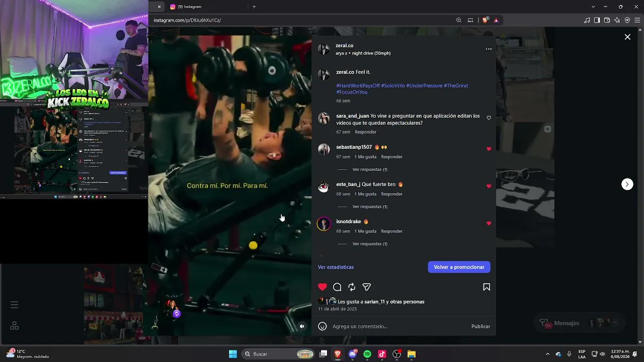This screenshot has height=362, width=644.
Task: Open zeral.co profile from post header
Action: coord(344,46)
